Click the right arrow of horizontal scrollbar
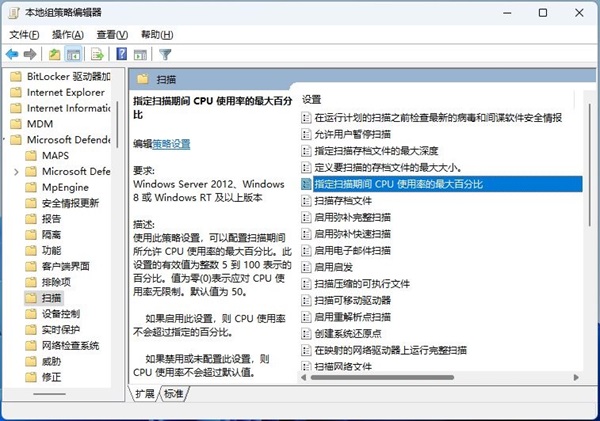Image resolution: width=600 pixels, height=421 pixels. [x=576, y=377]
